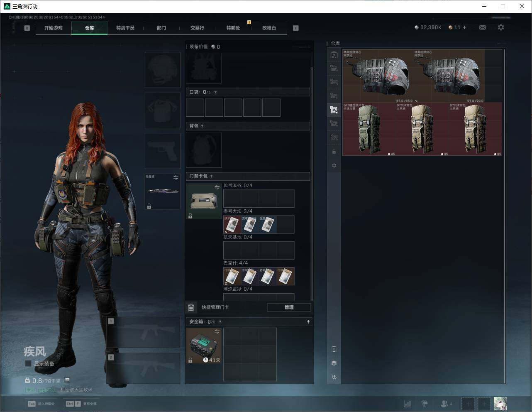Click the empty helmet equipment slot
This screenshot has height=412, width=532.
click(x=162, y=70)
